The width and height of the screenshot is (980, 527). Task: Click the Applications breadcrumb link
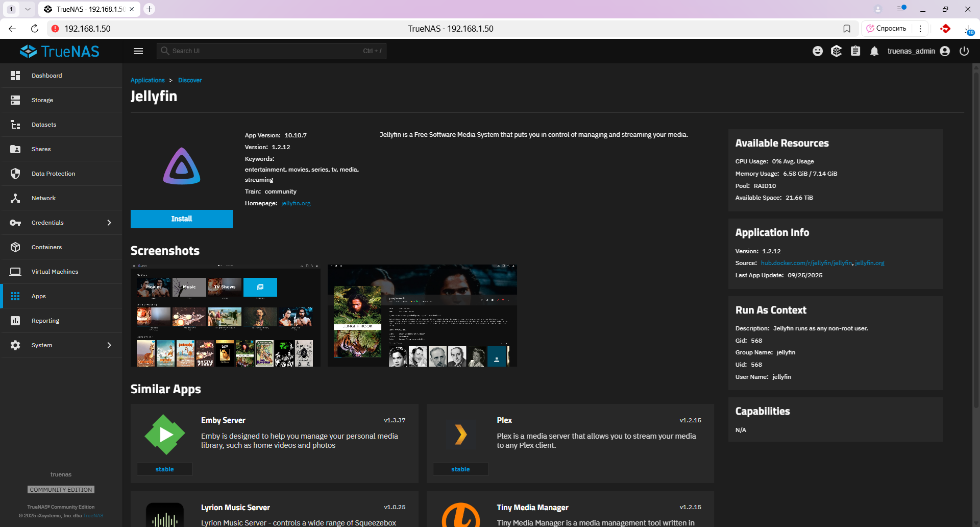pos(148,80)
